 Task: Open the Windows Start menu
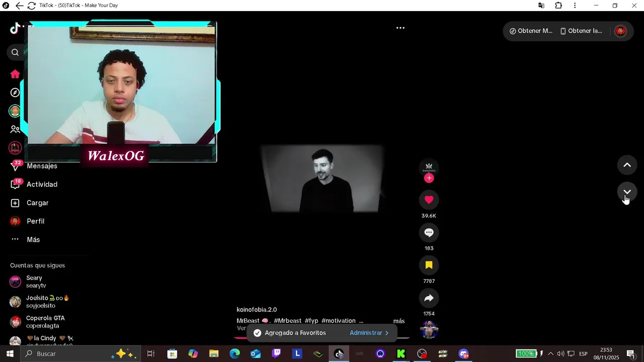tap(10, 354)
